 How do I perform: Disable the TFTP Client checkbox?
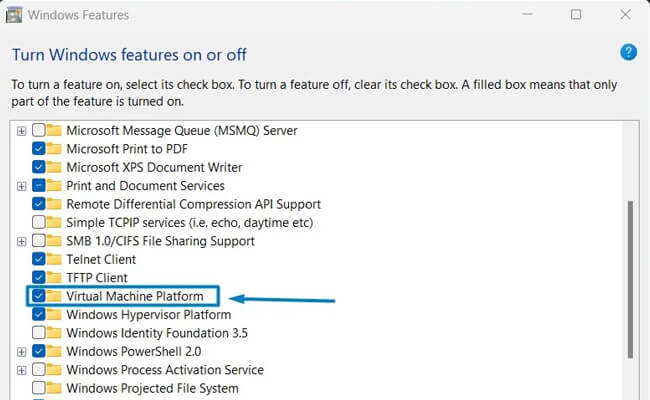click(x=39, y=277)
